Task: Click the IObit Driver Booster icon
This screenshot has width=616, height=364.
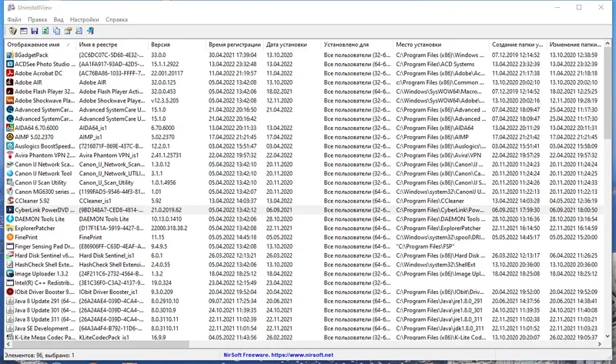Action: 10,292
